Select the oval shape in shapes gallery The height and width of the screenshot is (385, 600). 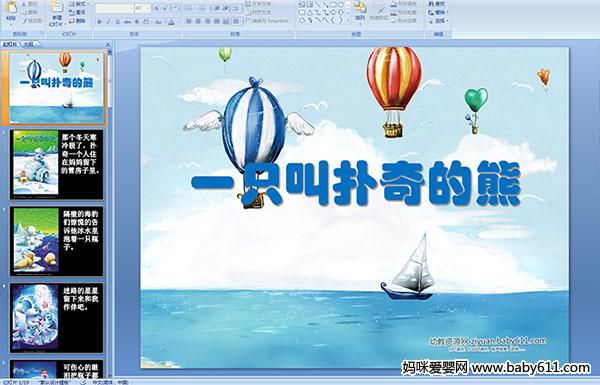pos(342,5)
